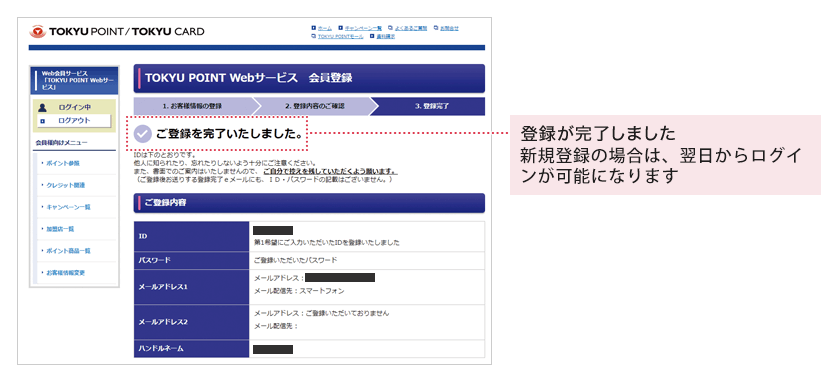The image size is (840, 382).
Task: Click the メールアドレス：ご登録いただいておりません text
Action: (x=321, y=313)
